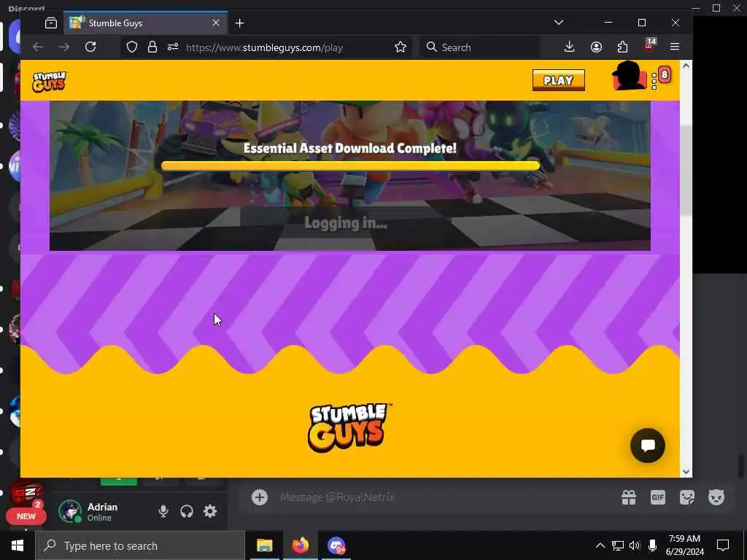Open the volume icon in system tray
This screenshot has width=747, height=560.
635,545
